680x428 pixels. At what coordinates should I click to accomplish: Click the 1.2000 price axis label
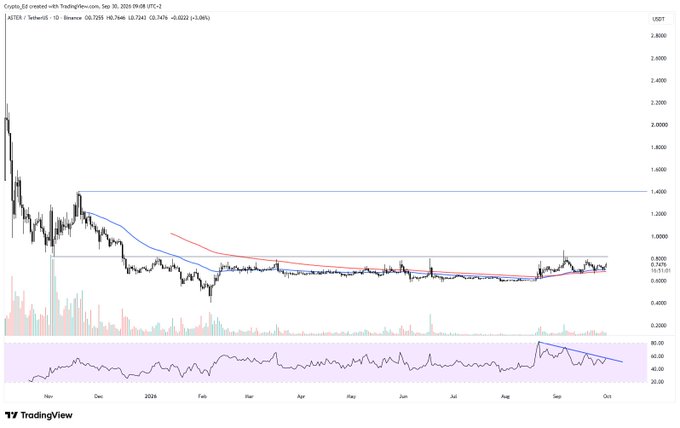pos(658,214)
